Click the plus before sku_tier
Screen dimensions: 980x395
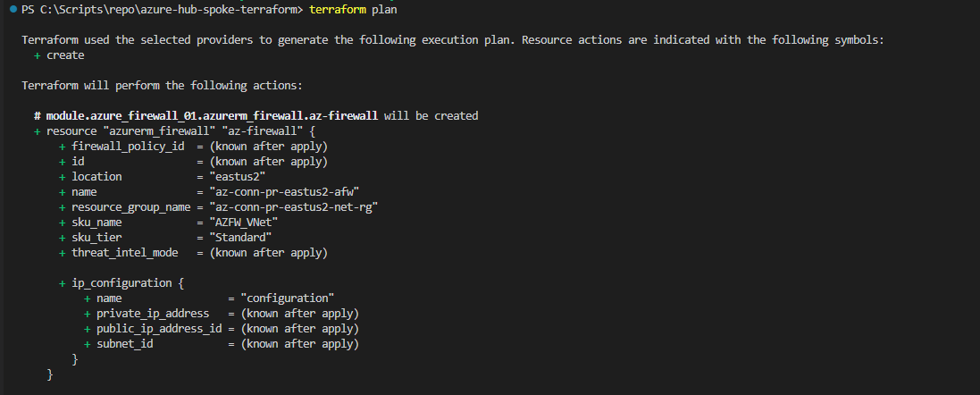click(x=63, y=238)
